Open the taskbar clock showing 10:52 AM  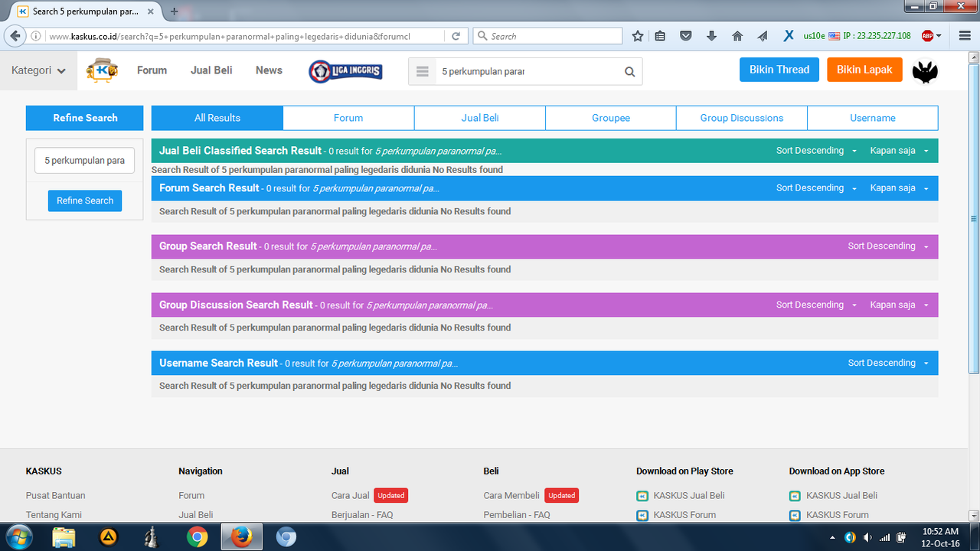(940, 537)
